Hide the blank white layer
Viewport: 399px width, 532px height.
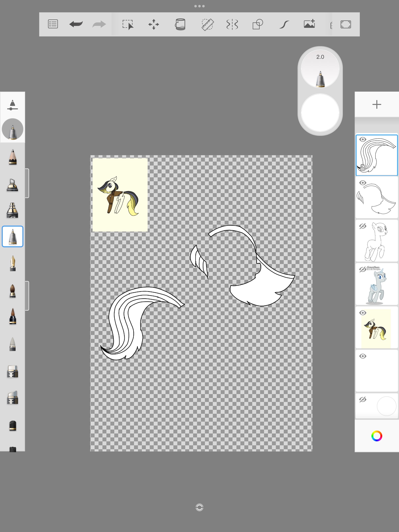click(363, 356)
